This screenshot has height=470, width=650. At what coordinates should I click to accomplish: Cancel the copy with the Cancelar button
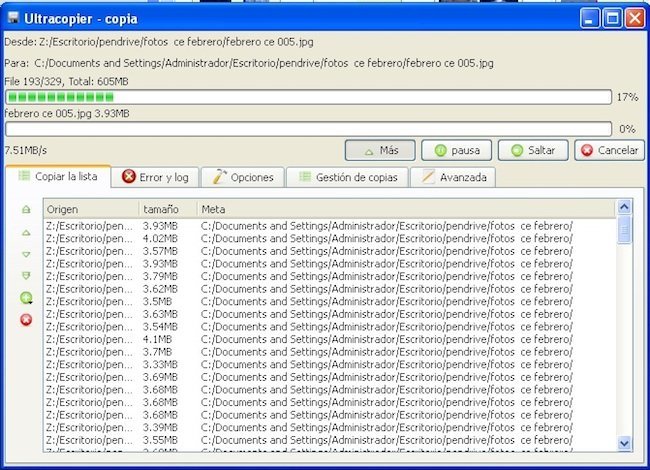pyautogui.click(x=609, y=150)
